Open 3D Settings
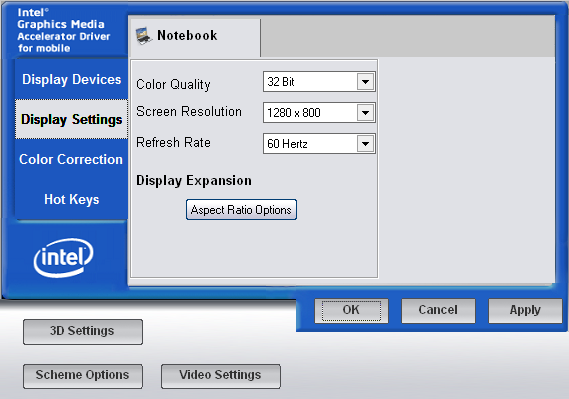The height and width of the screenshot is (399, 569). coord(83,332)
